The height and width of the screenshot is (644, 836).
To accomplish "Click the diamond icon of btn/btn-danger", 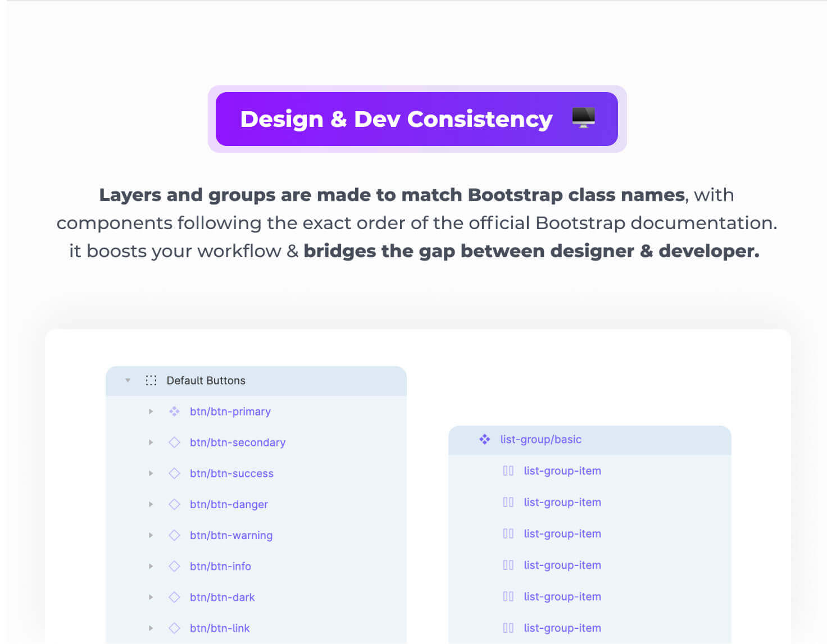I will point(174,504).
